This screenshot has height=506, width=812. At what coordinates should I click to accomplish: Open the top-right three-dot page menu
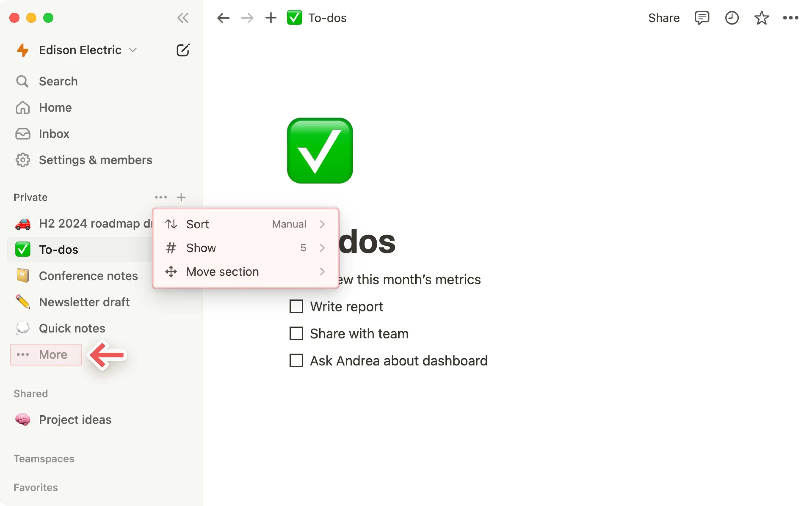(x=791, y=18)
